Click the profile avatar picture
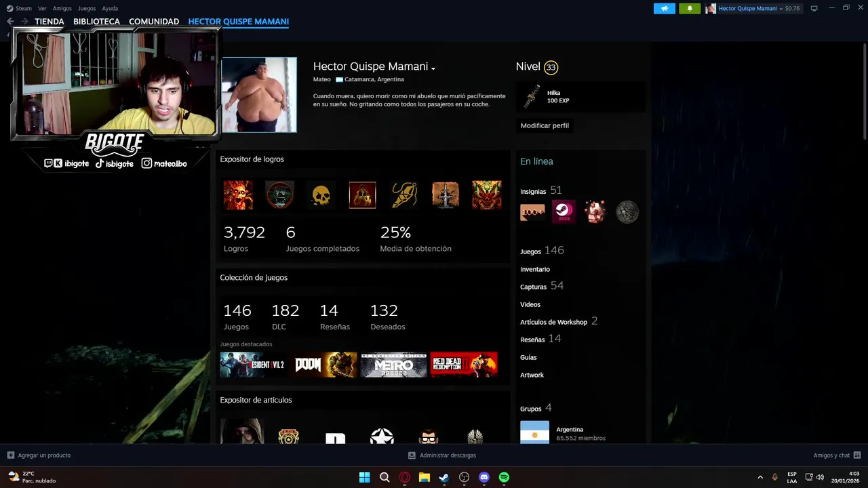Viewport: 868px width, 488px height. point(259,95)
